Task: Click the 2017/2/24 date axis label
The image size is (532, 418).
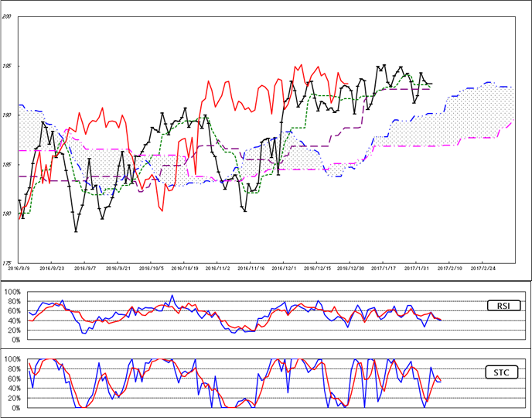Action: tap(484, 269)
